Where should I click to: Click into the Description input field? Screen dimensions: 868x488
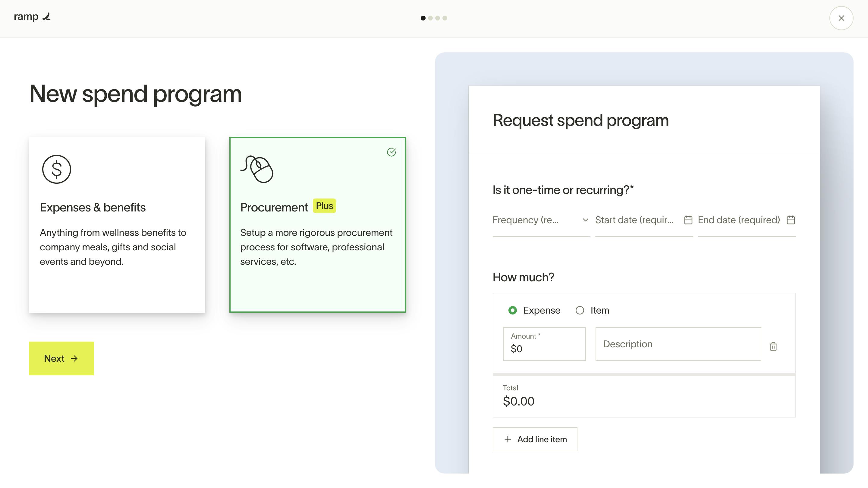pyautogui.click(x=678, y=344)
